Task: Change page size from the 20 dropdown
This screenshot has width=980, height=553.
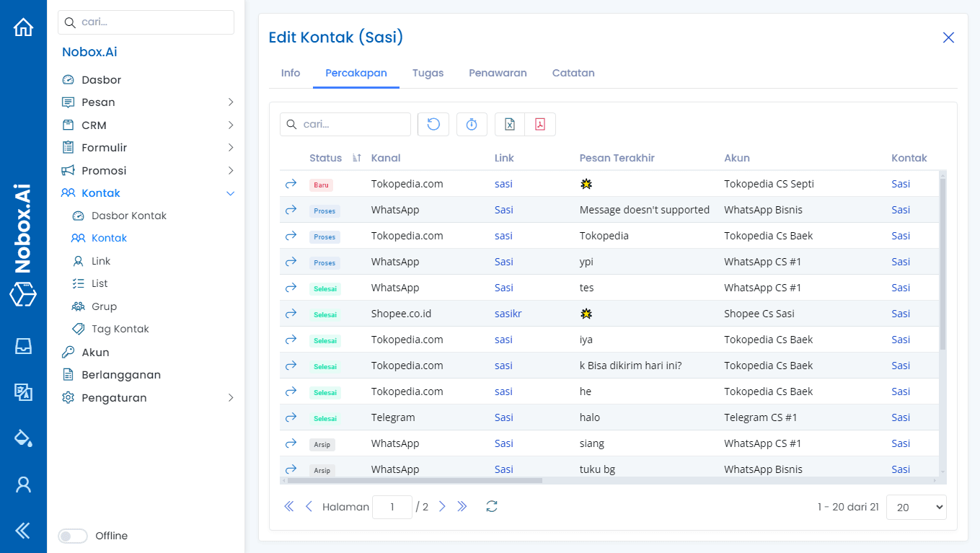Action: pos(916,507)
